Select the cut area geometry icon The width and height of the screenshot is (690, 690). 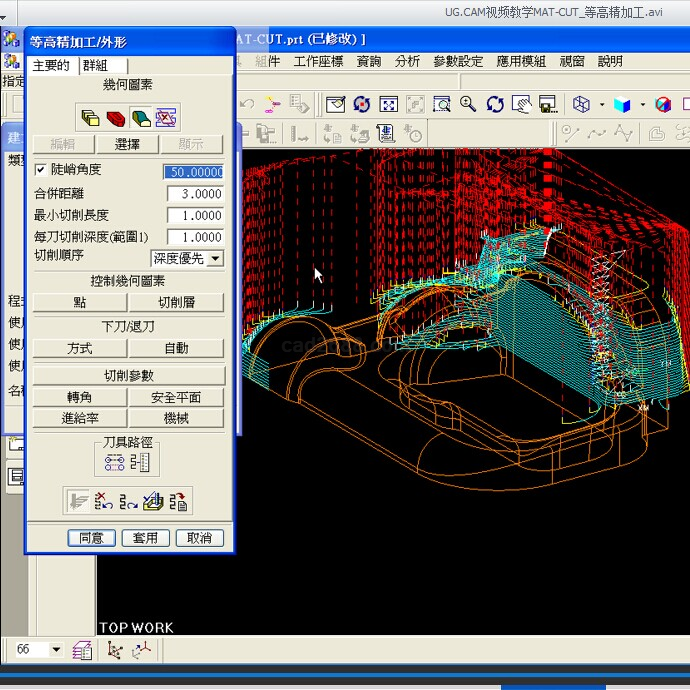(x=141, y=118)
